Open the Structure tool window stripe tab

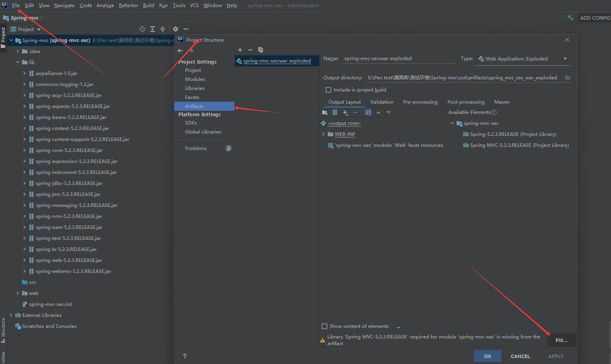[x=3, y=330]
